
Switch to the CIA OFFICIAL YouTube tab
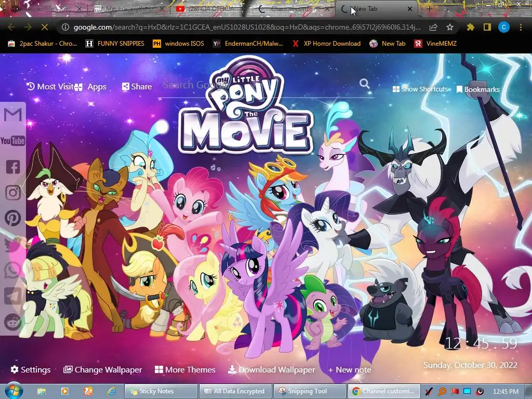pyautogui.click(x=208, y=9)
